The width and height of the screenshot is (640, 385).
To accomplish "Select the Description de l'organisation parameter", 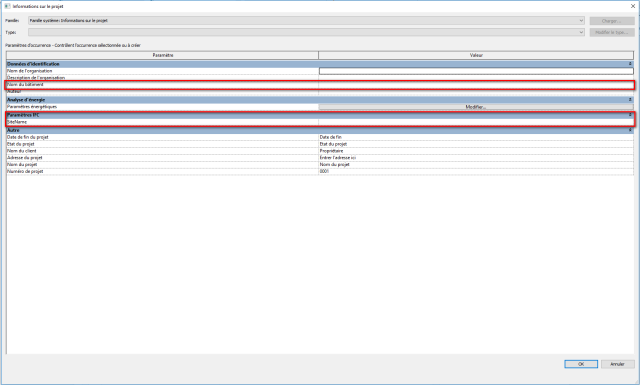I will point(162,78).
